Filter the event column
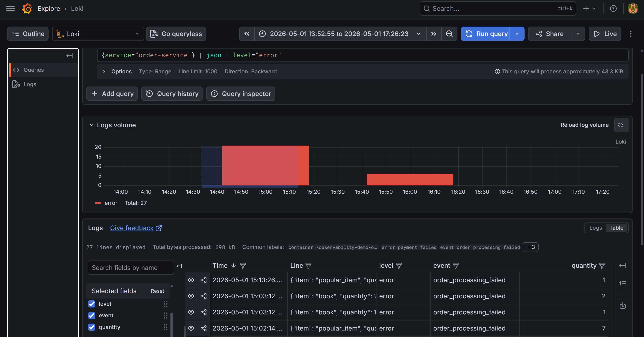 coord(455,266)
